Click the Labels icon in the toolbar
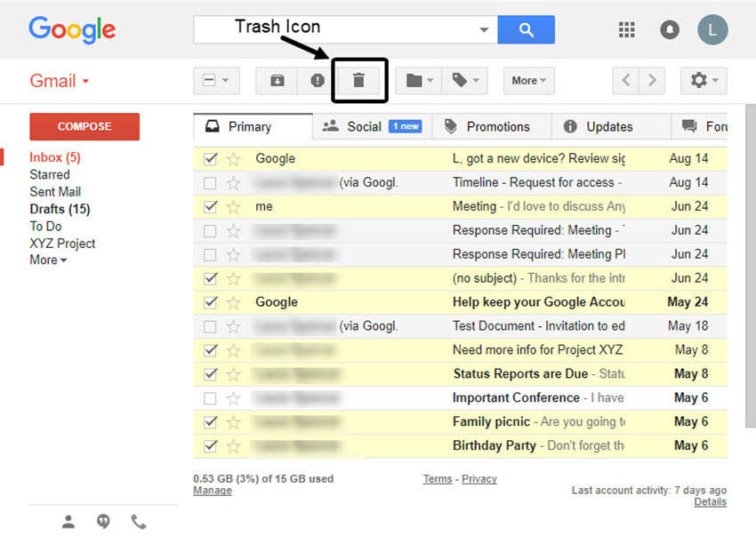The width and height of the screenshot is (756, 536). (461, 80)
